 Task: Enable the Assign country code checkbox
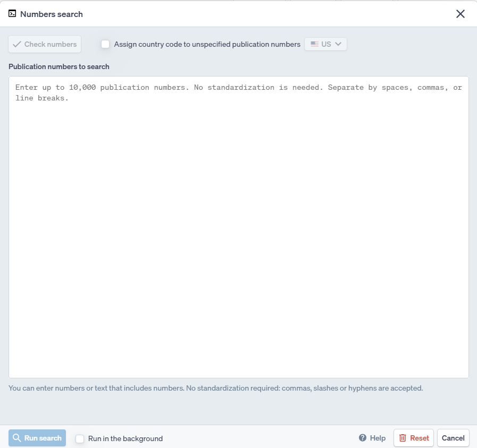coord(105,44)
